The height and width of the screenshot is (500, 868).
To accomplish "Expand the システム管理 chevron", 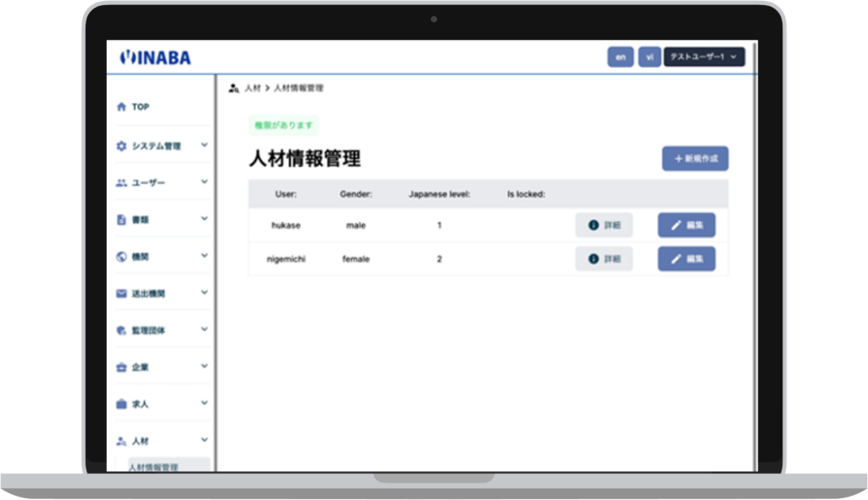I will 204,145.
